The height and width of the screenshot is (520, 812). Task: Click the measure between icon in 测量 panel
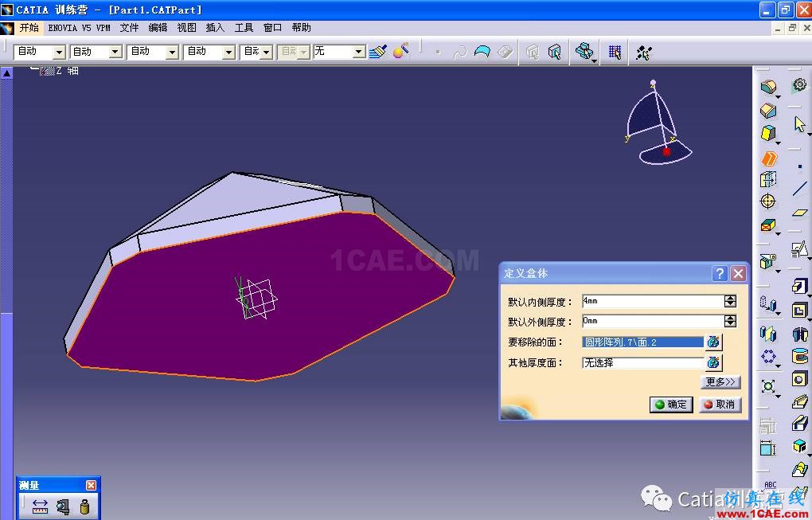click(x=40, y=506)
